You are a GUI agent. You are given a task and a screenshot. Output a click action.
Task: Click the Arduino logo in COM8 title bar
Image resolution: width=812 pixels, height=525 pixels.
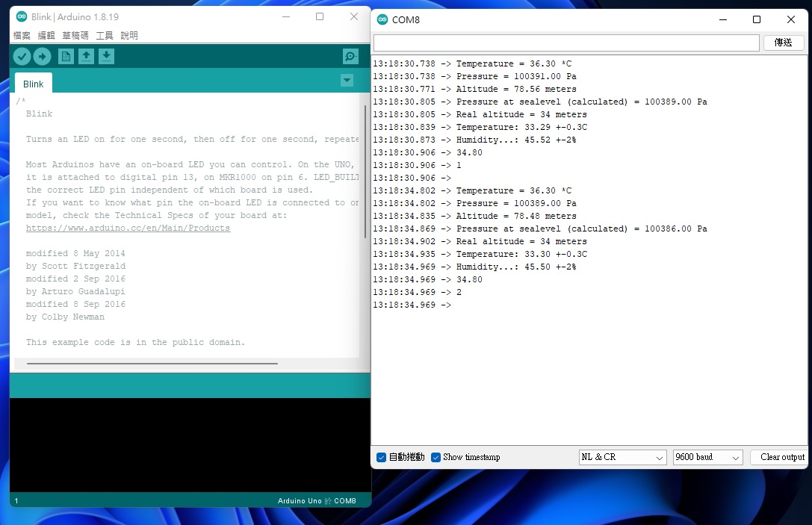pyautogui.click(x=382, y=19)
